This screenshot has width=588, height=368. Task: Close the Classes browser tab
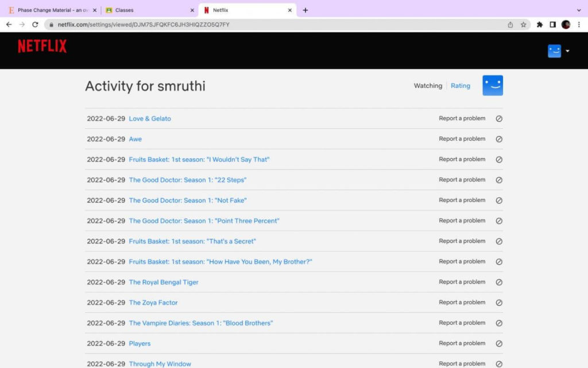coord(192,10)
